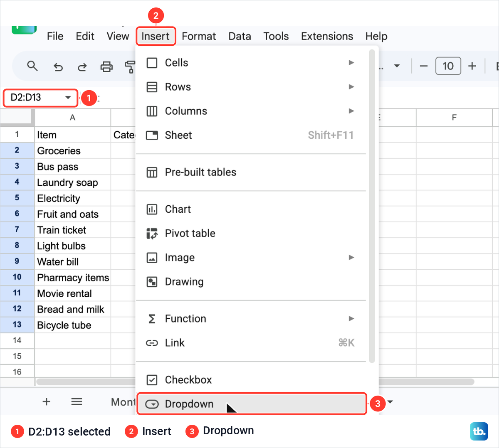Add a new sheet with plus button
The height and width of the screenshot is (448, 499).
tap(47, 401)
